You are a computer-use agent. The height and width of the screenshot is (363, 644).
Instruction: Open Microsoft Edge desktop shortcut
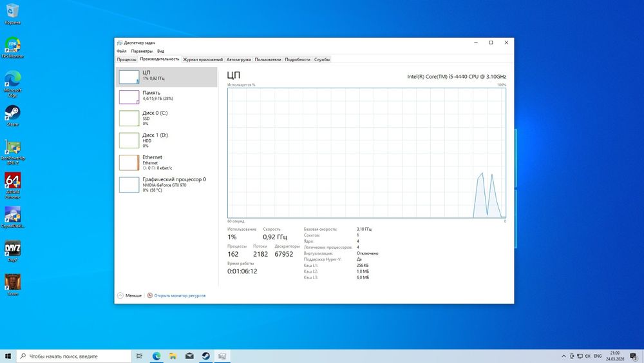point(12,83)
